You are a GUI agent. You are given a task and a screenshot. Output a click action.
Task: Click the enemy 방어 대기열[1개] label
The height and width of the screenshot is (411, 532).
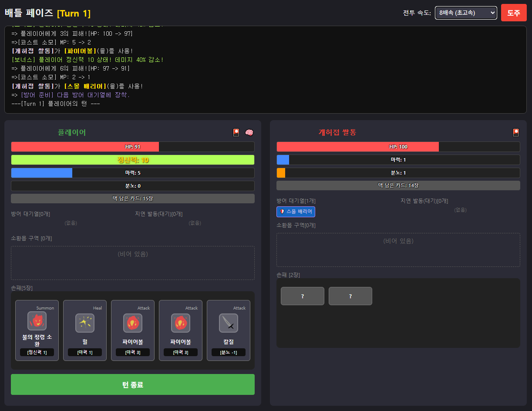point(296,201)
